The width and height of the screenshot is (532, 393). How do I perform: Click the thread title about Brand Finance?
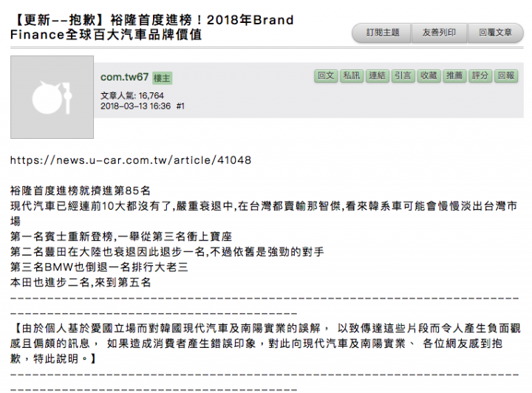coord(151,27)
